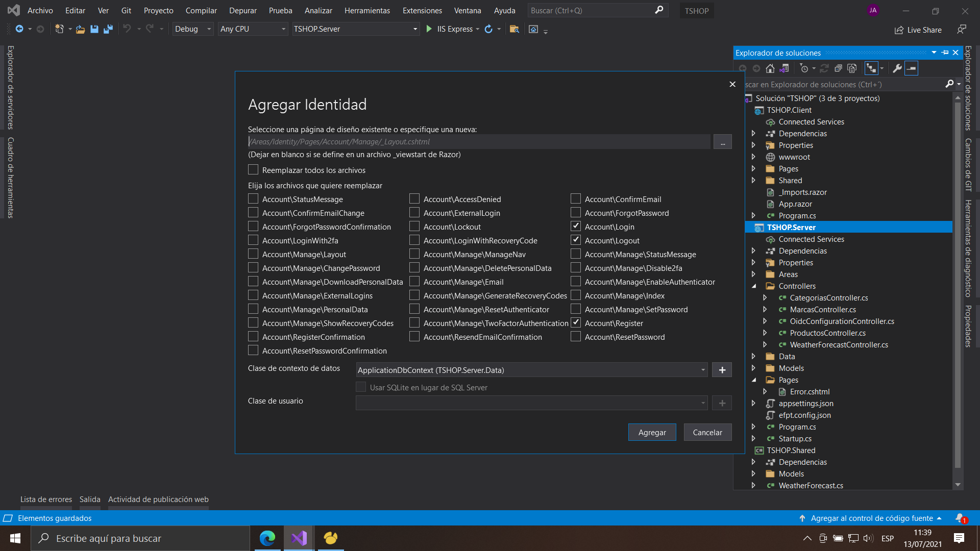Click the Navigate Backward arrow icon
This screenshot has height=551, width=980.
click(x=19, y=29)
